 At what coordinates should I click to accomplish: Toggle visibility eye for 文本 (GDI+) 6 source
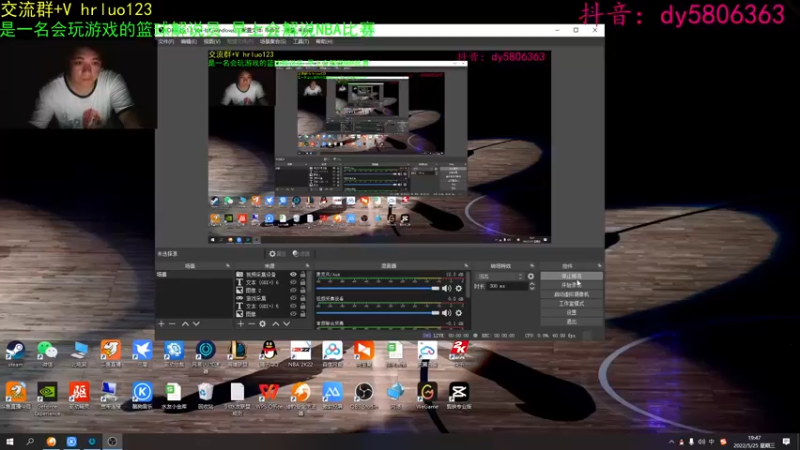click(x=293, y=282)
